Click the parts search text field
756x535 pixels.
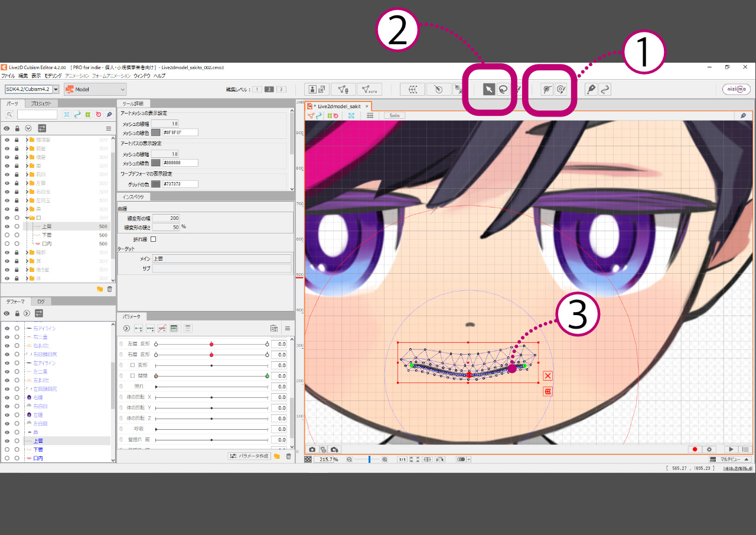point(37,114)
